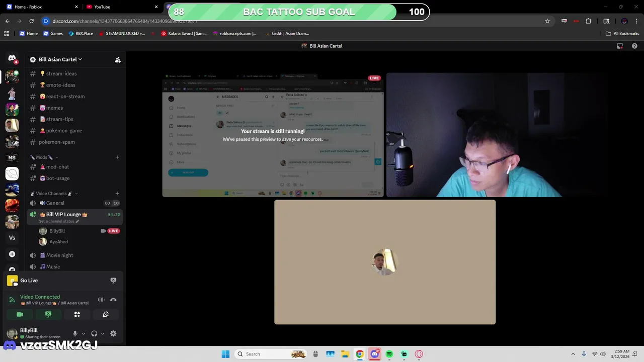The width and height of the screenshot is (644, 362).
Task: Add a channel to Voice Channels category
Action: pos(117,194)
